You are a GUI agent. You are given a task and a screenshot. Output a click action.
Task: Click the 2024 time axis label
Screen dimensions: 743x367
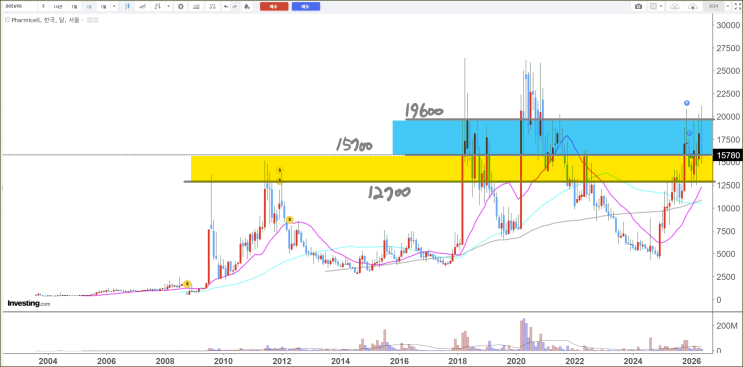[x=634, y=360]
